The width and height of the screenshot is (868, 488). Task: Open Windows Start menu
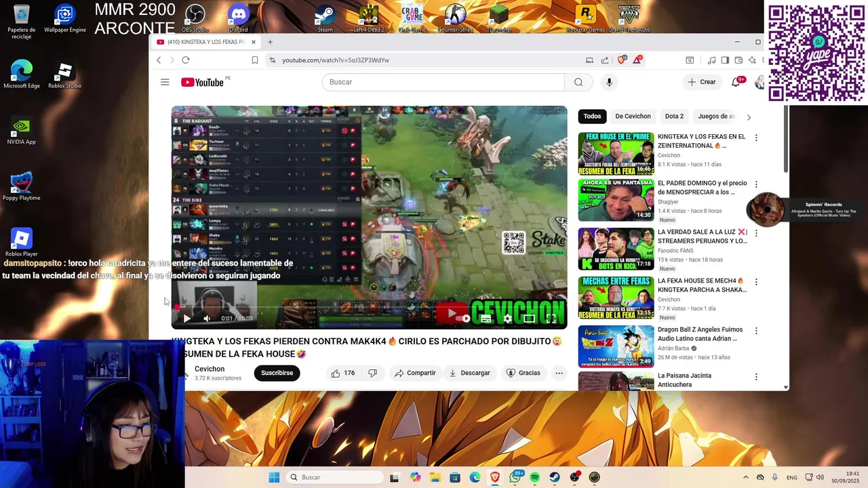274,477
